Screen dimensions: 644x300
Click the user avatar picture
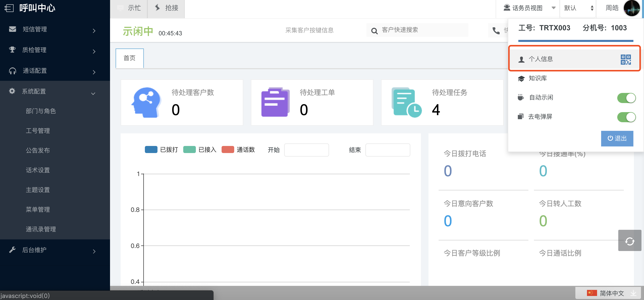coord(631,8)
